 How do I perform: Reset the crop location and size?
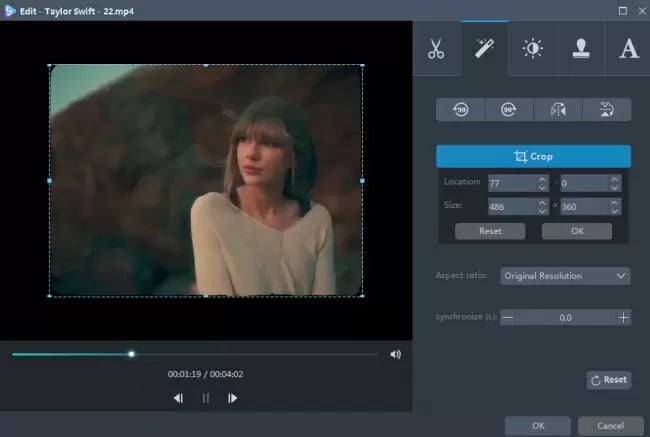tap(489, 231)
